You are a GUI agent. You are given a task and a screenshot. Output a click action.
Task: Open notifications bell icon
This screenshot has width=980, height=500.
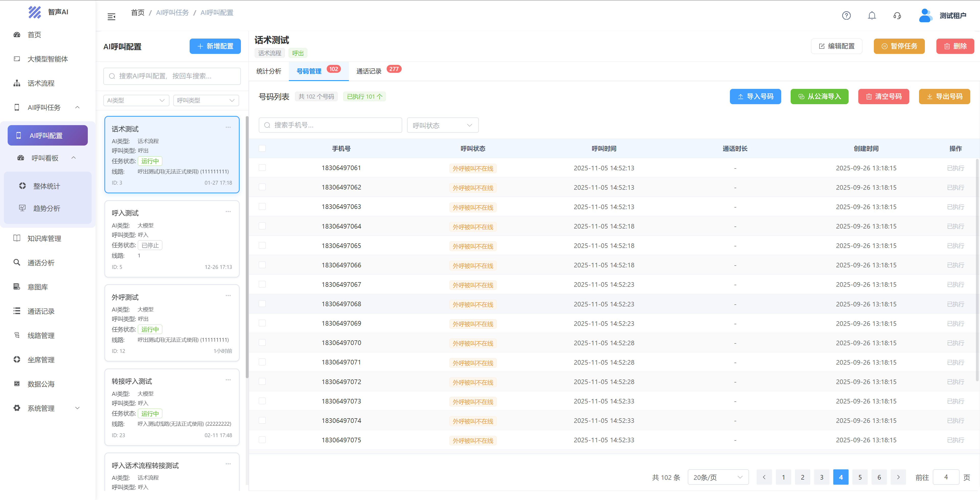[x=872, y=16]
